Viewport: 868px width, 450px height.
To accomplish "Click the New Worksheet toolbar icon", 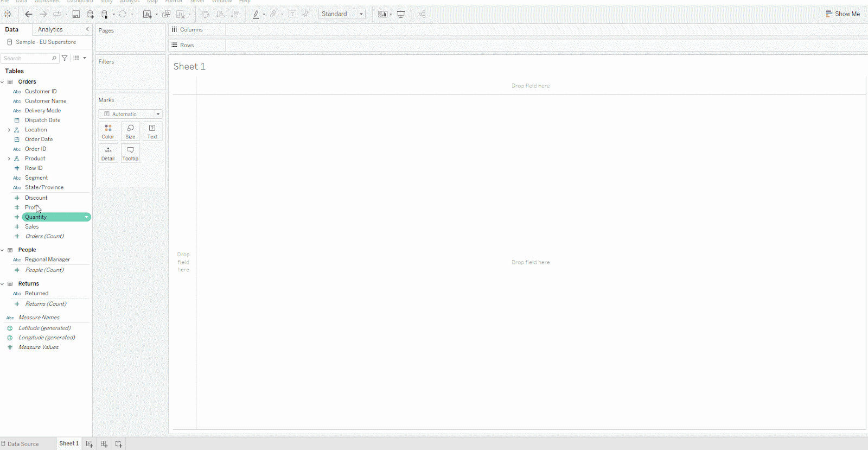I will [147, 14].
